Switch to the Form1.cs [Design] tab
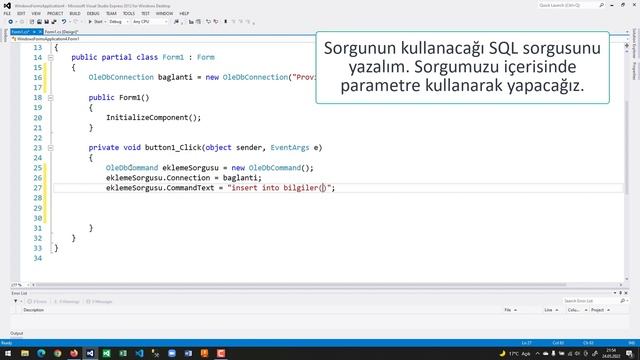 (x=61, y=32)
